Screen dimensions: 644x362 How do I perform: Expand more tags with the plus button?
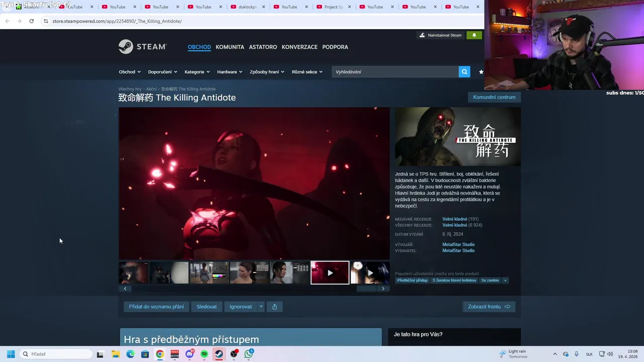(505, 280)
